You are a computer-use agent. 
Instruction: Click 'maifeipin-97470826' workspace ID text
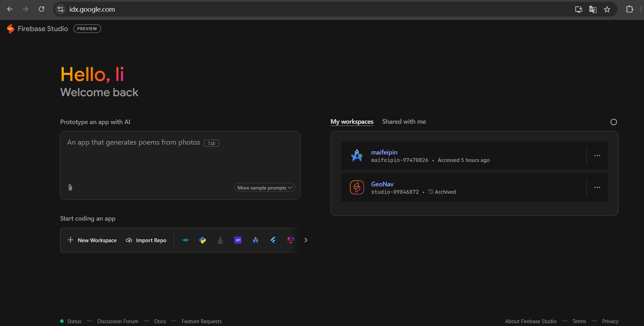[x=399, y=160]
